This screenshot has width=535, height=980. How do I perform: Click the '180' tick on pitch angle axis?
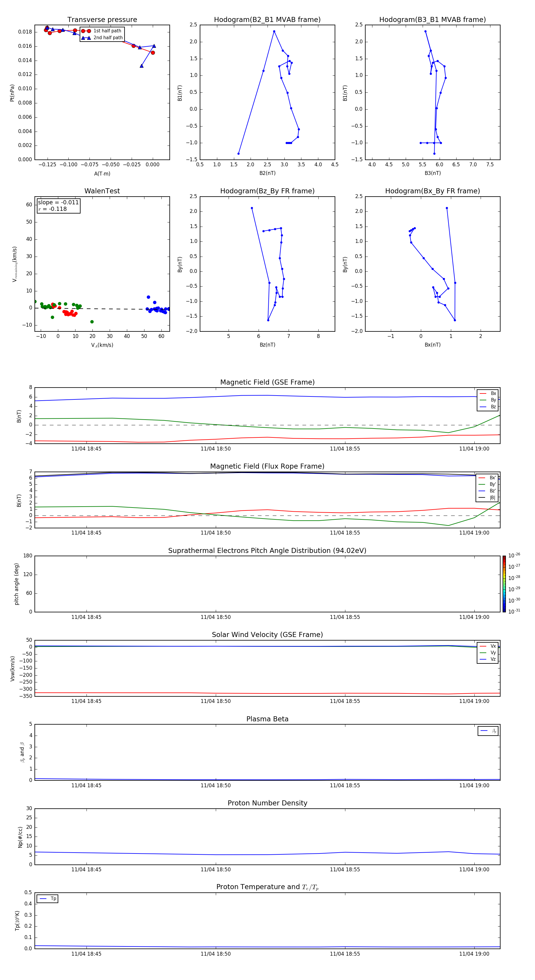click(28, 556)
